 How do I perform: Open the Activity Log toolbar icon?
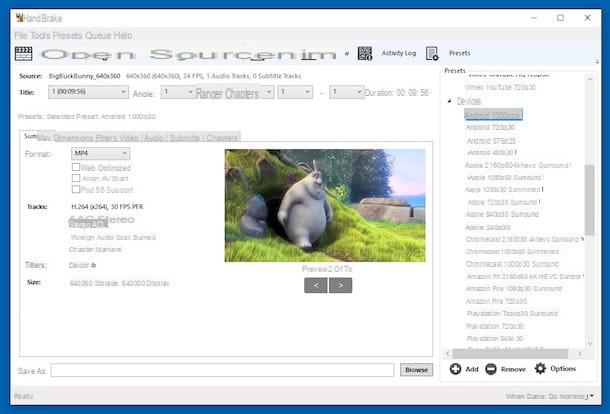[x=365, y=53]
